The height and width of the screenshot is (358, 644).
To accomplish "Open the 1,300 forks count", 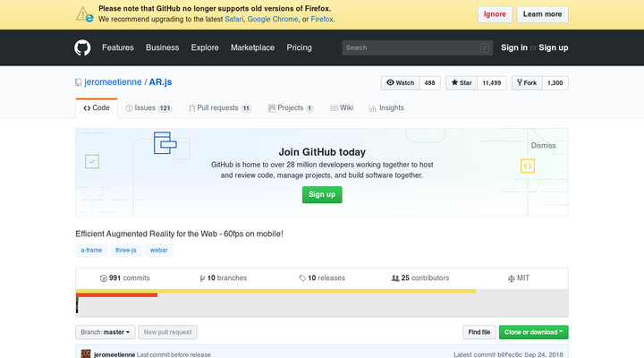I will point(555,83).
